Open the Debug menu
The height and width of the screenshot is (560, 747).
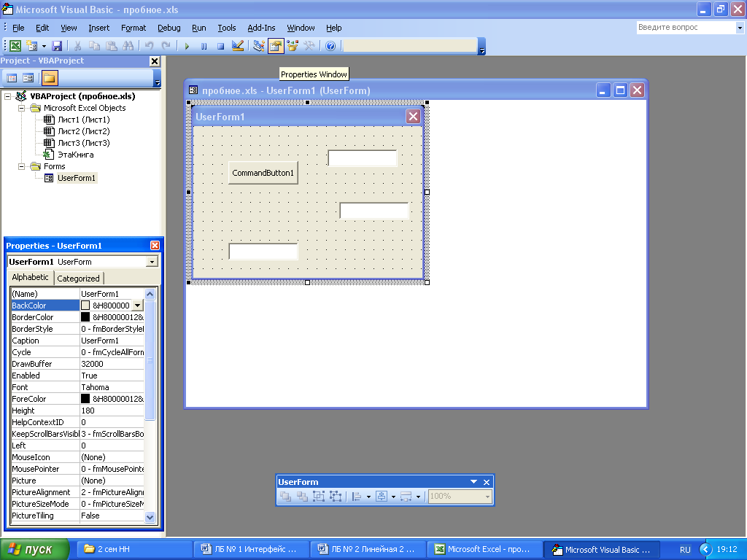click(x=169, y=28)
